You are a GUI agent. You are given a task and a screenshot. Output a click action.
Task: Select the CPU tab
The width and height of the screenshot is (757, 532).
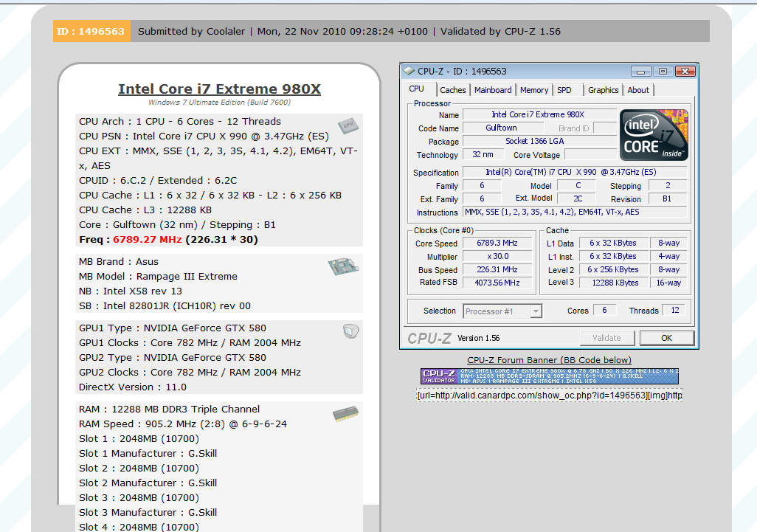pos(417,89)
